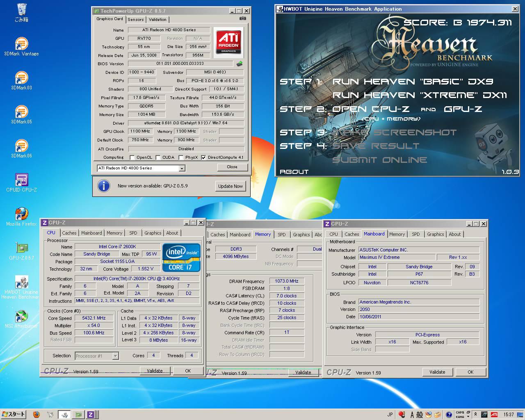Click the Firefox icon in the taskbar
The image size is (525, 420).
(x=36, y=414)
